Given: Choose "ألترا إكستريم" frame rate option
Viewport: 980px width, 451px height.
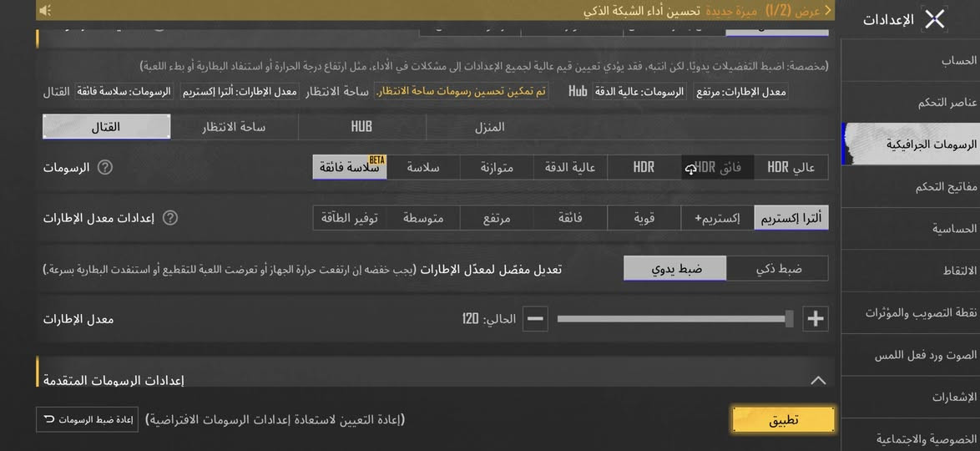Looking at the screenshot, I should [791, 218].
